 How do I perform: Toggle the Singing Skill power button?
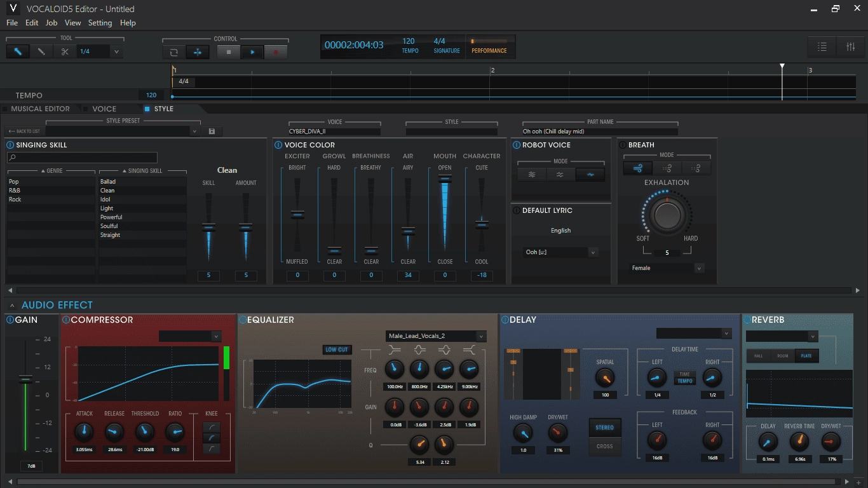pyautogui.click(x=11, y=145)
